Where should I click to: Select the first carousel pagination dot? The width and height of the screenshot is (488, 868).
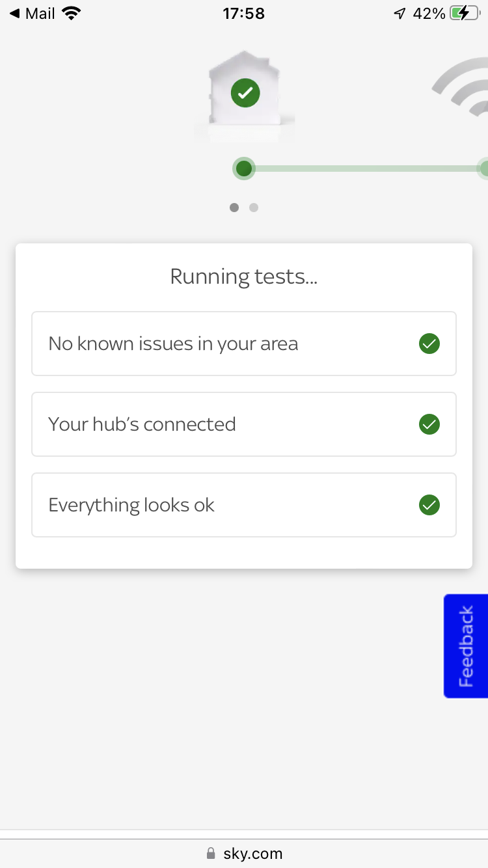point(234,208)
